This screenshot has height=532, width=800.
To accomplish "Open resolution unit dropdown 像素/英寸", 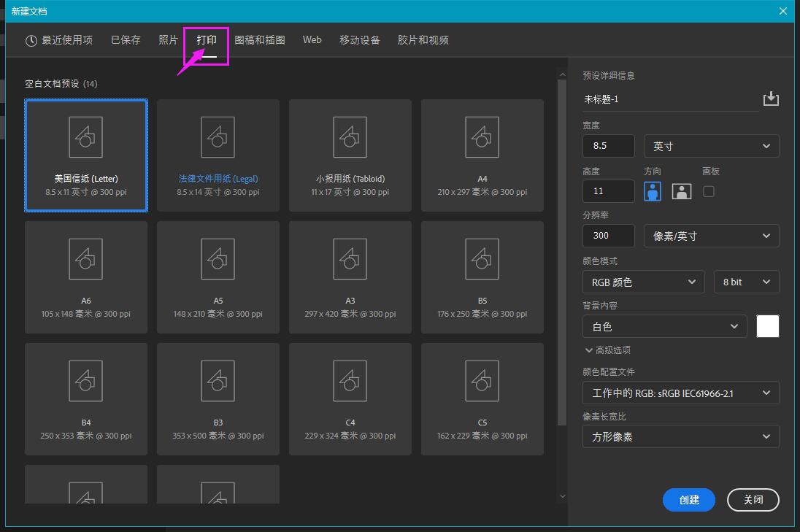I will pos(711,236).
